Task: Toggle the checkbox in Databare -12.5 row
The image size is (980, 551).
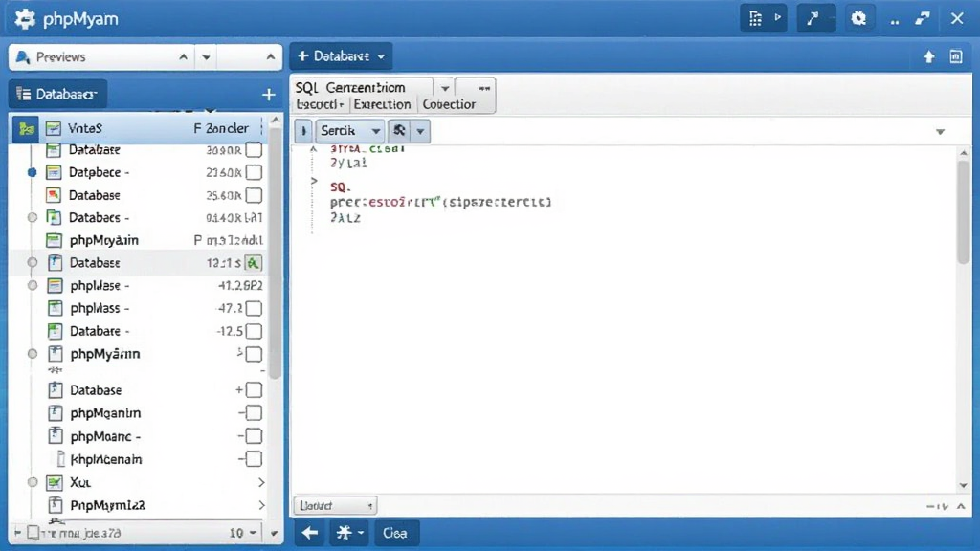Action: [254, 331]
